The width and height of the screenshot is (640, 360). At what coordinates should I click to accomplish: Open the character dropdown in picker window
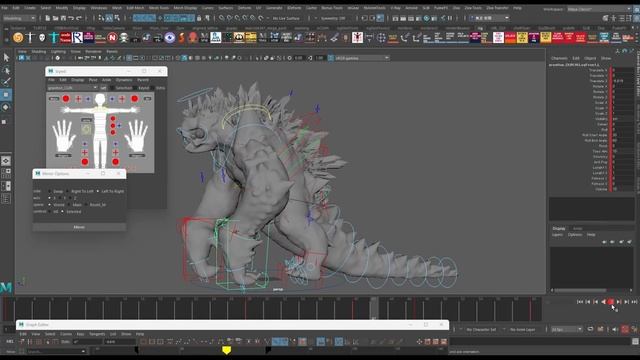pos(72,88)
